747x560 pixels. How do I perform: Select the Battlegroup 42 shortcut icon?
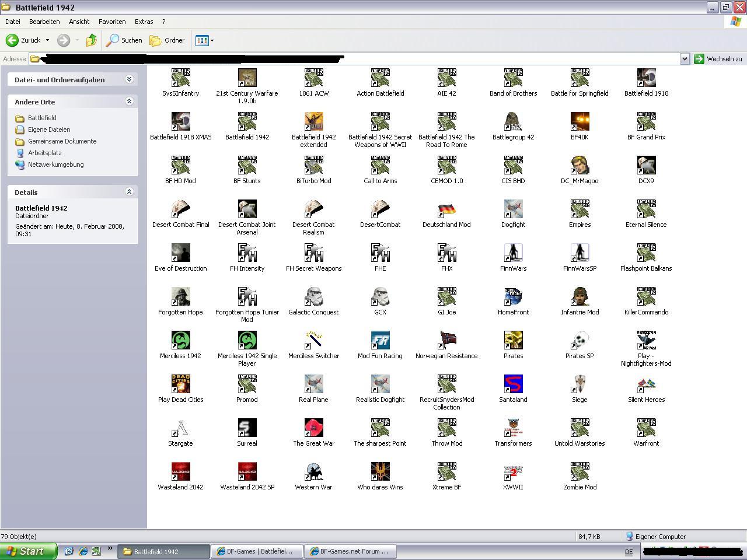[513, 121]
